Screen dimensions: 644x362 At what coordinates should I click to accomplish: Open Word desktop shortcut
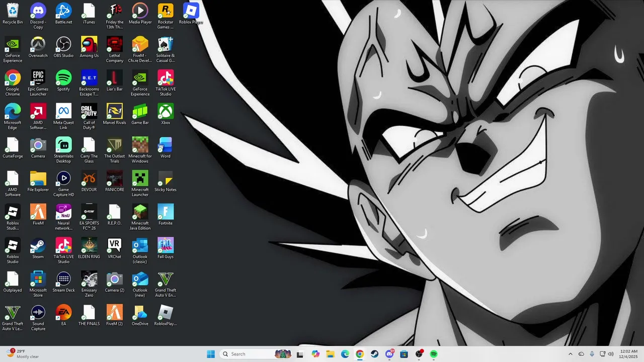[x=166, y=148]
